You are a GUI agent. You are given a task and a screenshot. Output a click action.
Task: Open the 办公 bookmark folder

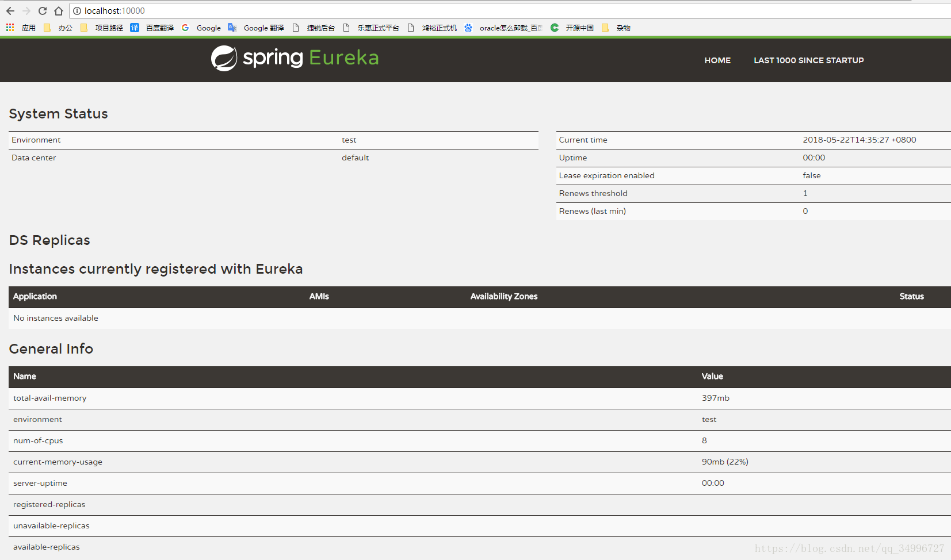59,28
